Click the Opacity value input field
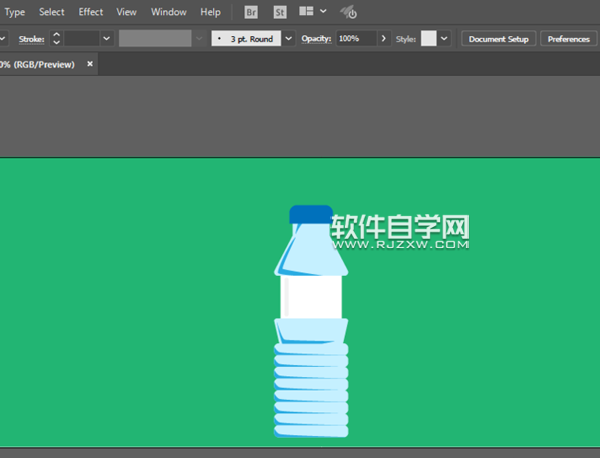The height and width of the screenshot is (458, 600). tap(355, 38)
